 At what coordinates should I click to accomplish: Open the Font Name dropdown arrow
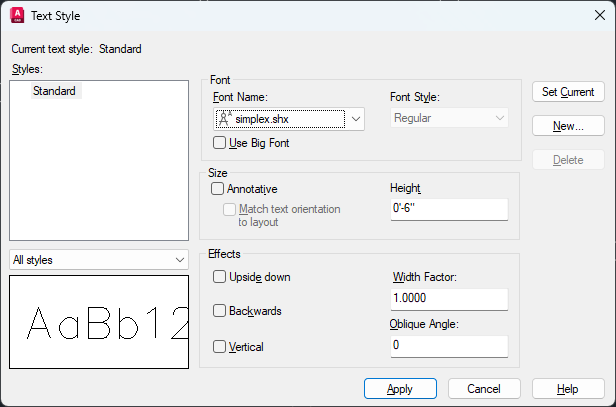[356, 119]
